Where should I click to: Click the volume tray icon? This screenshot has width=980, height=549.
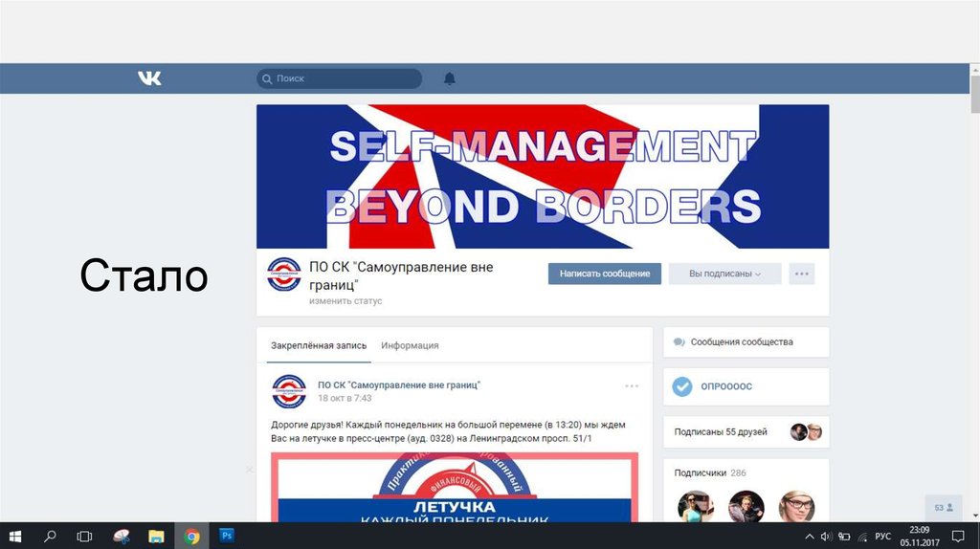pyautogui.click(x=826, y=536)
